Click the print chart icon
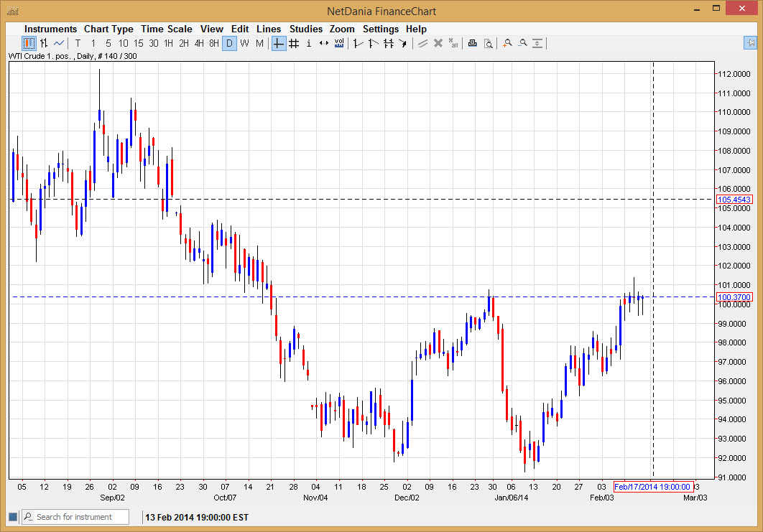This screenshot has height=532, width=763. click(x=472, y=43)
